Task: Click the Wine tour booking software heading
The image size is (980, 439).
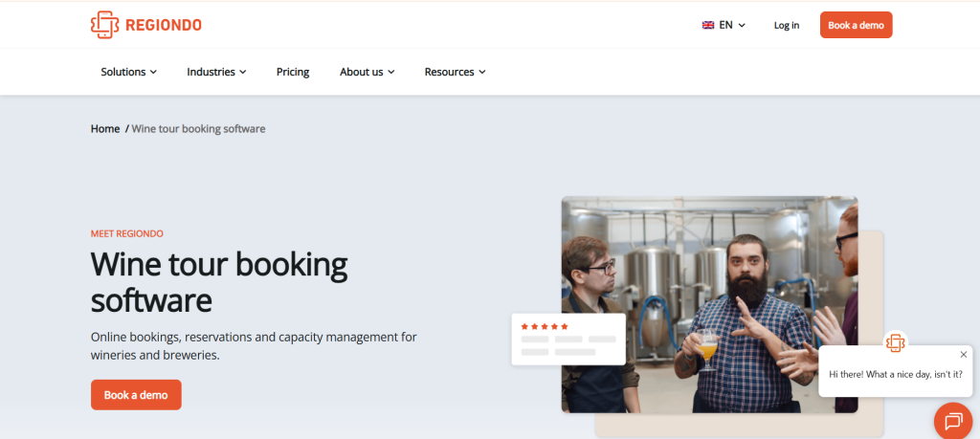Action: tap(219, 282)
